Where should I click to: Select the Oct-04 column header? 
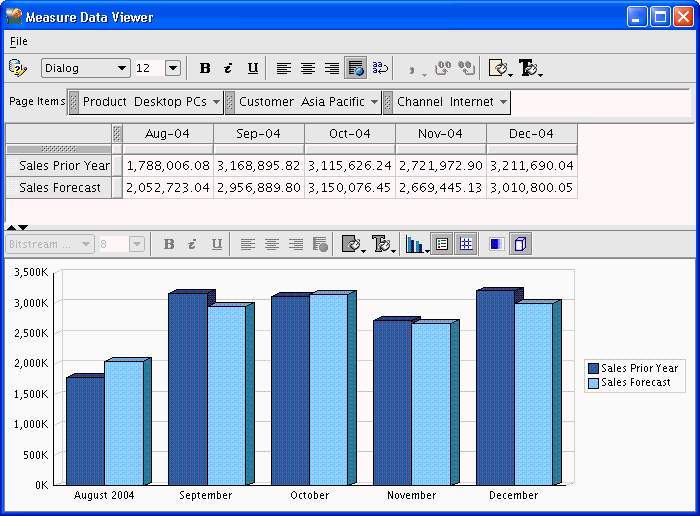(x=350, y=133)
